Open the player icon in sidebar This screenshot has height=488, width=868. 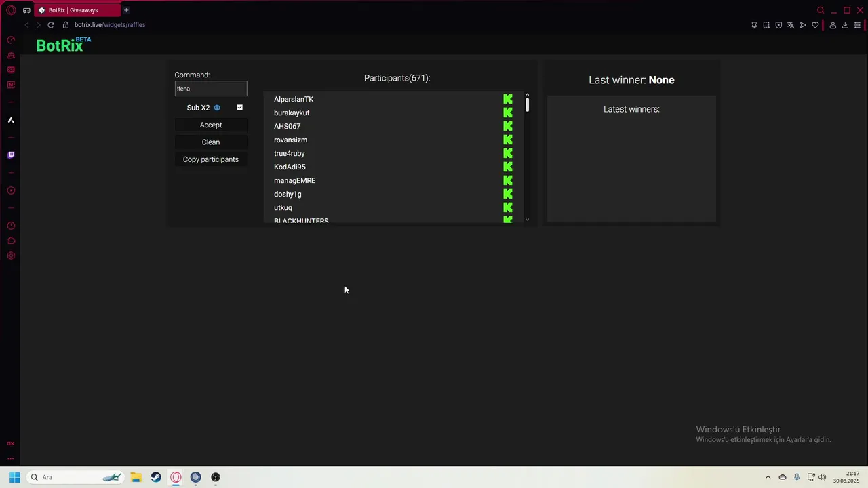pos(11,190)
